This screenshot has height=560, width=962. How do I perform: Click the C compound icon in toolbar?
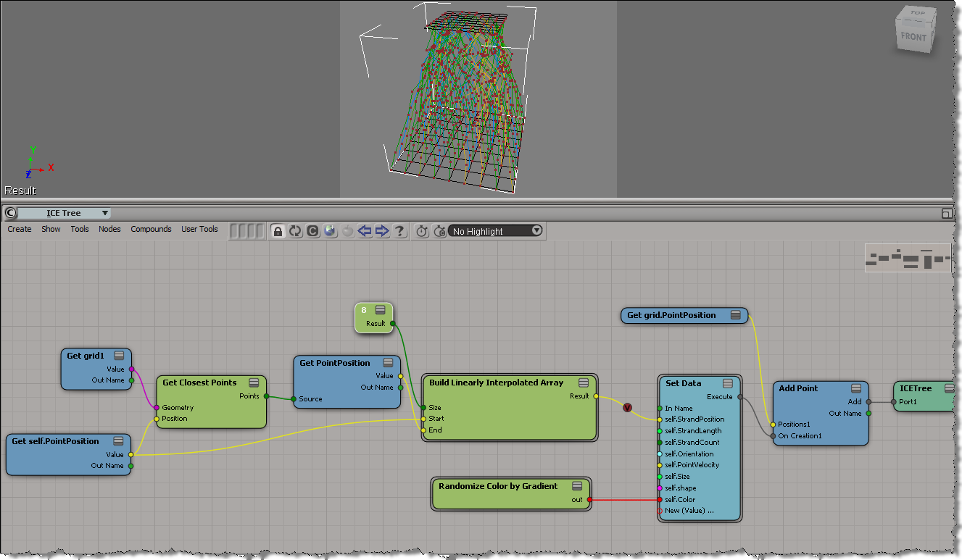point(312,231)
